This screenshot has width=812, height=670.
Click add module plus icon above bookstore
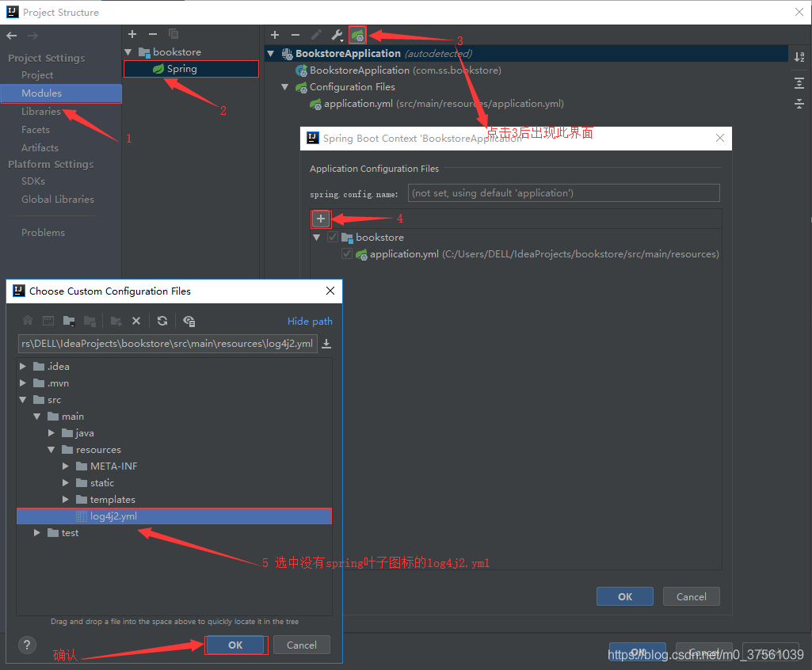(x=132, y=34)
